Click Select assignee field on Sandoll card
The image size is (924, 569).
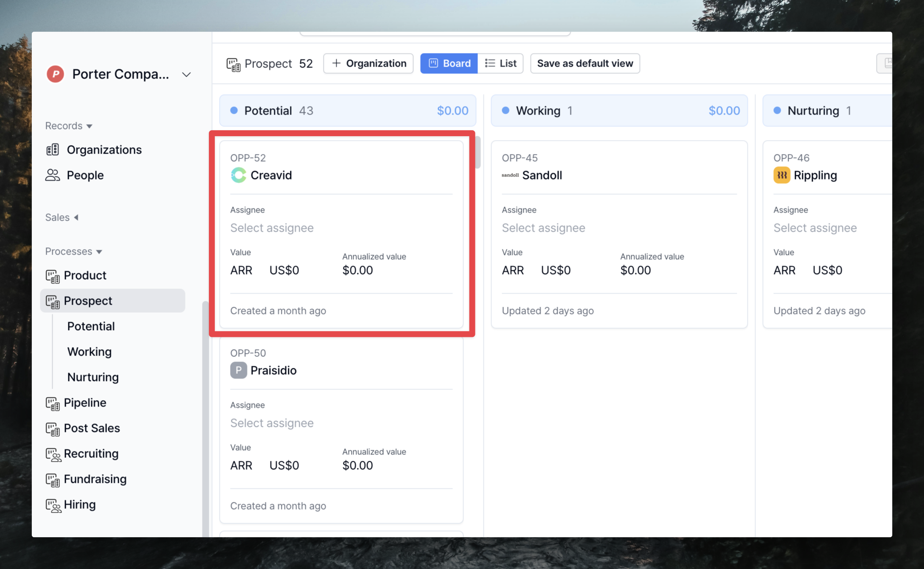coord(543,228)
